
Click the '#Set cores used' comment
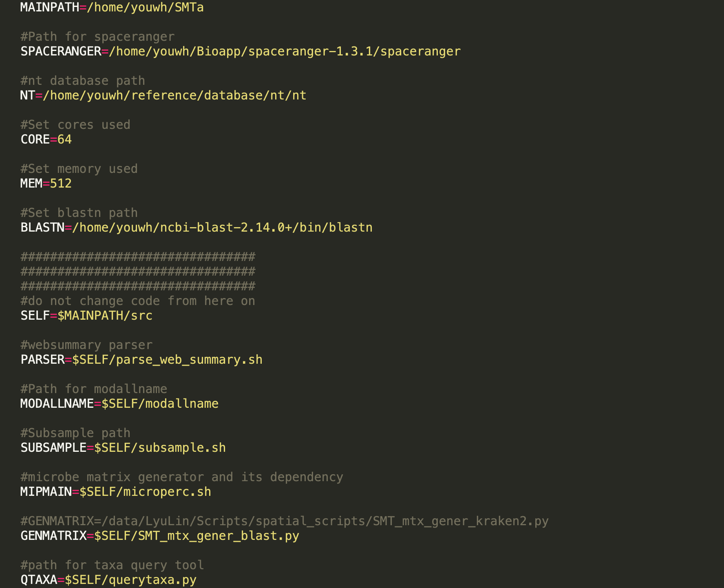click(x=75, y=124)
